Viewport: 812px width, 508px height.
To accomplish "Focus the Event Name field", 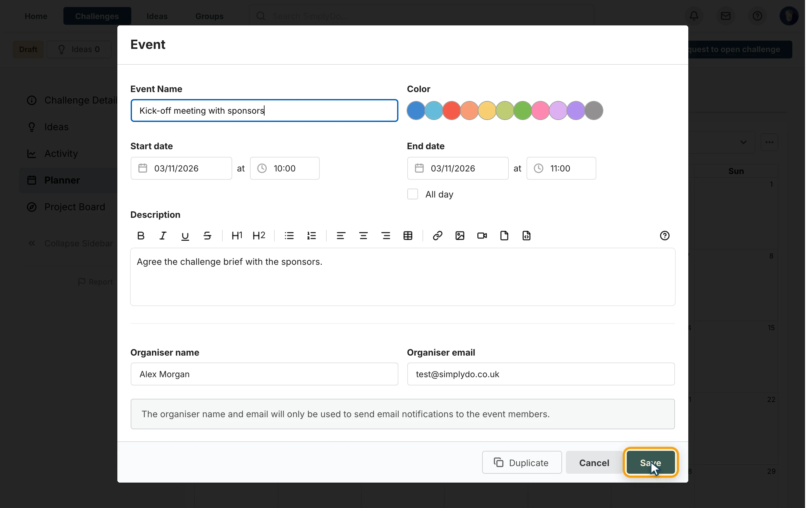I will point(265,110).
